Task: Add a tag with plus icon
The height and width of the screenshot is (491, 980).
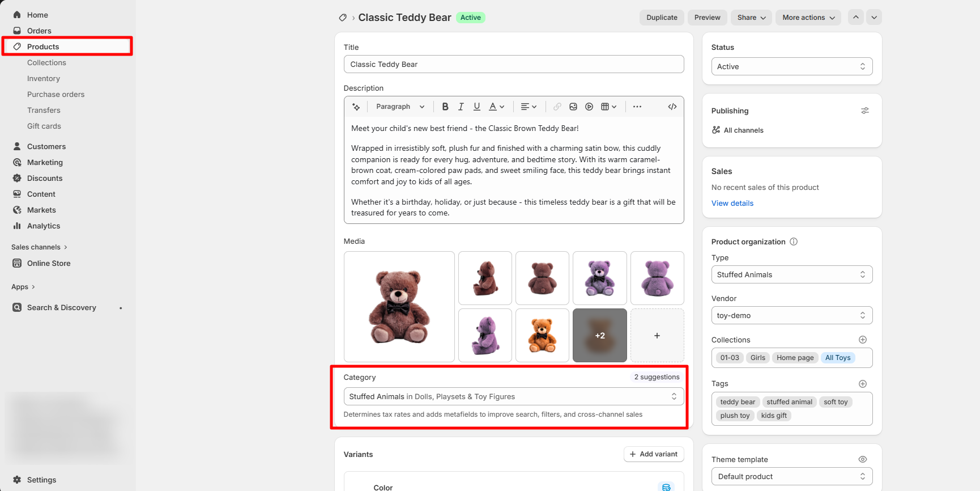Action: point(863,384)
